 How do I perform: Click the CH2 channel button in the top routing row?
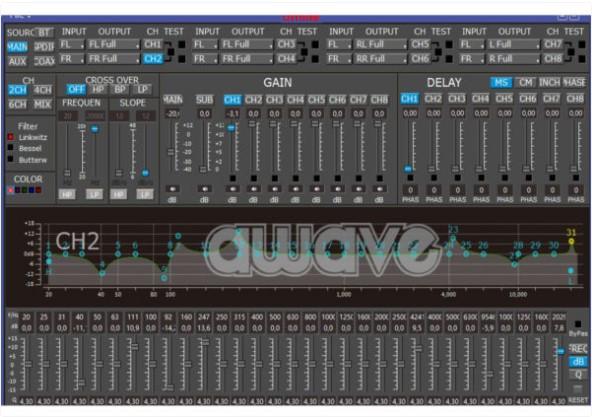pyautogui.click(x=153, y=59)
